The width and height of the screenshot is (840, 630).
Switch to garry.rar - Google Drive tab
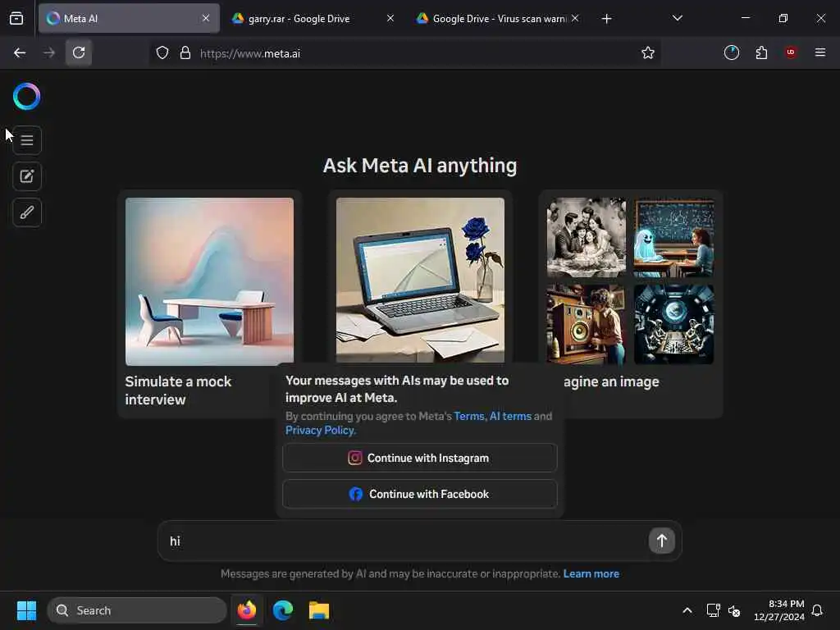click(x=313, y=18)
